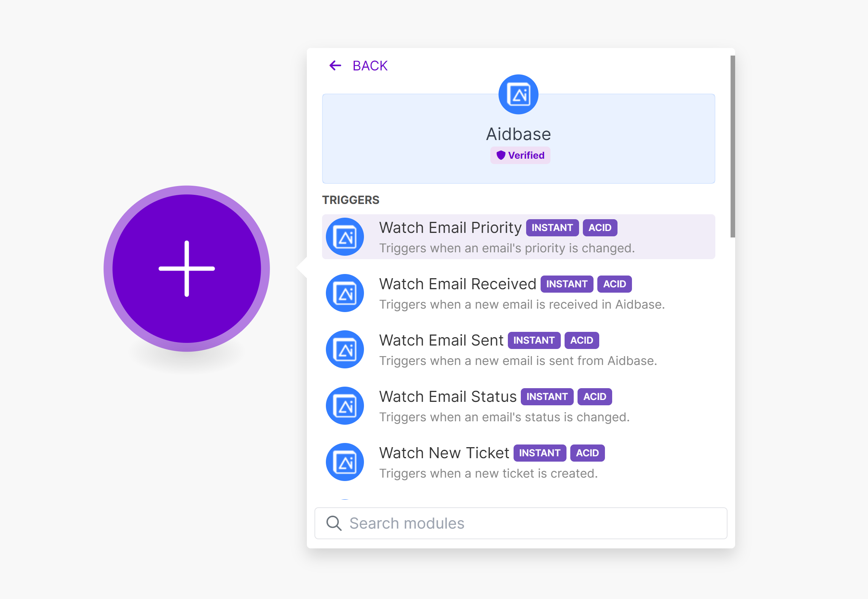Select the Watch New Ticket trigger title
Screen dimensions: 868x599
444,453
